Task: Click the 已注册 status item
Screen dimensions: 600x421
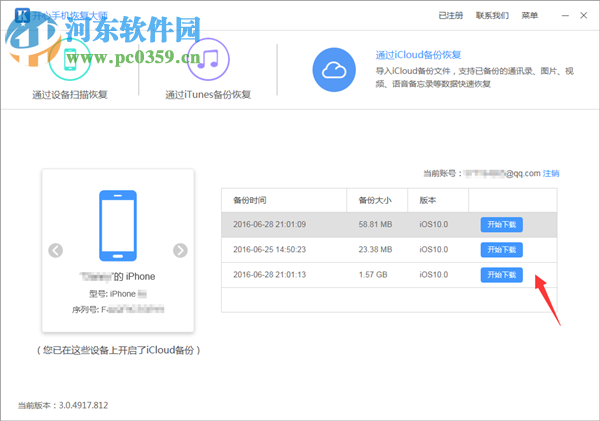Action: (450, 15)
